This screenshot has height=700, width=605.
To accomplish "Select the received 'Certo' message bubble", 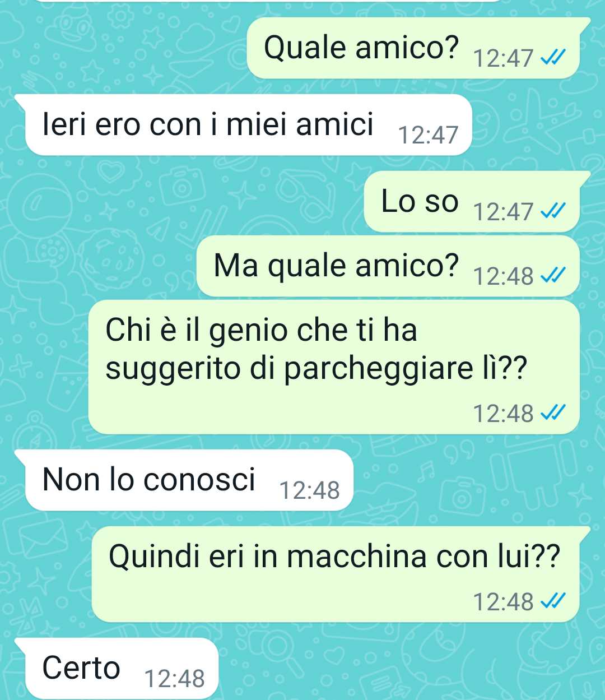I will pyautogui.click(x=116, y=669).
